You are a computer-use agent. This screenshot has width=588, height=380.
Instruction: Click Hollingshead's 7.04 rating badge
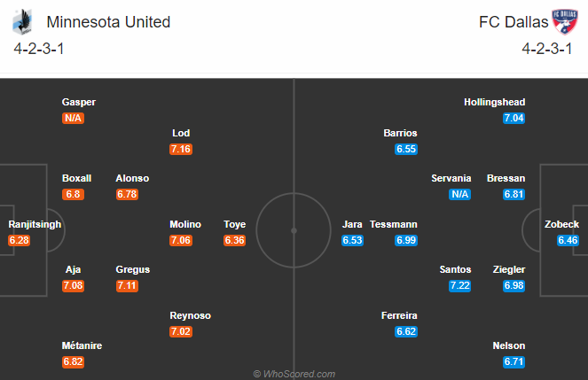pyautogui.click(x=514, y=119)
